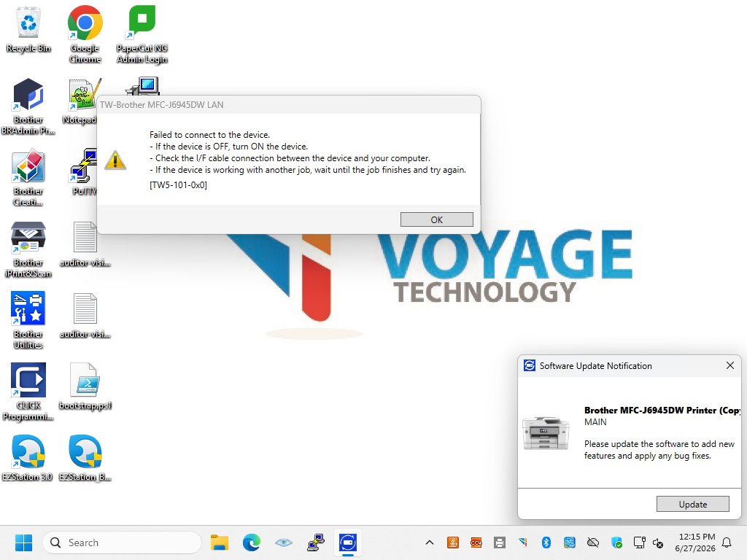This screenshot has width=747, height=560.
Task: Select the Brother Creative Center shortcut
Action: (x=28, y=178)
